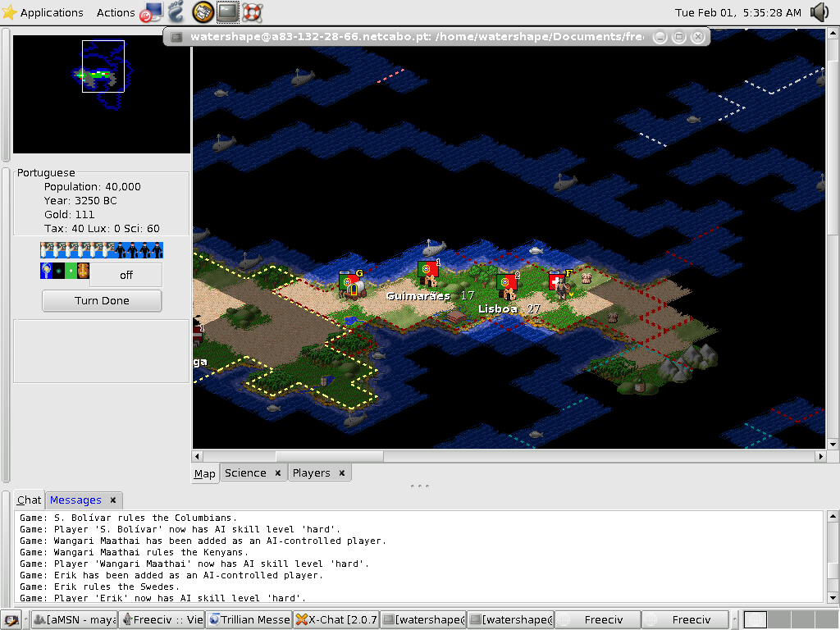Click the messages scroll up arrow
840x630 pixels.
click(x=833, y=517)
